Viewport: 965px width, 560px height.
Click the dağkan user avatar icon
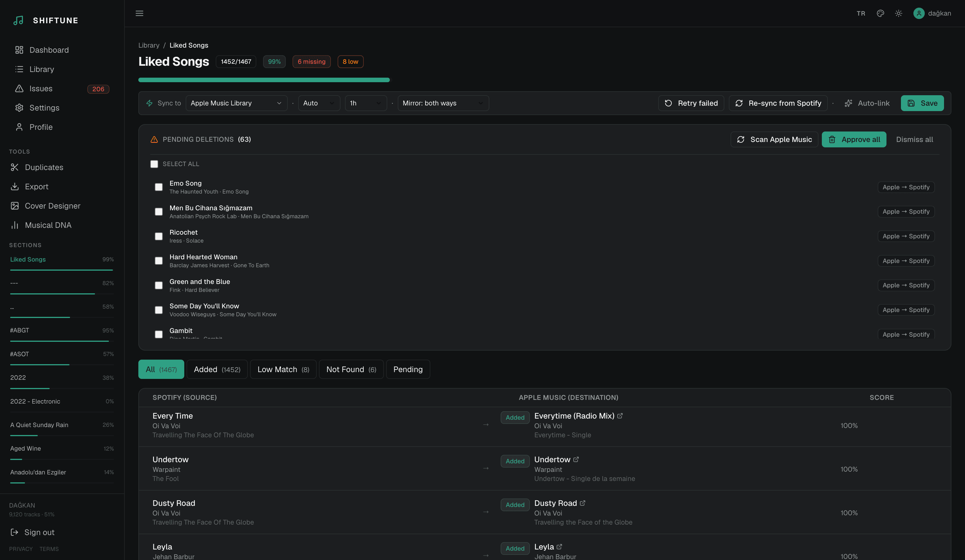pyautogui.click(x=919, y=13)
